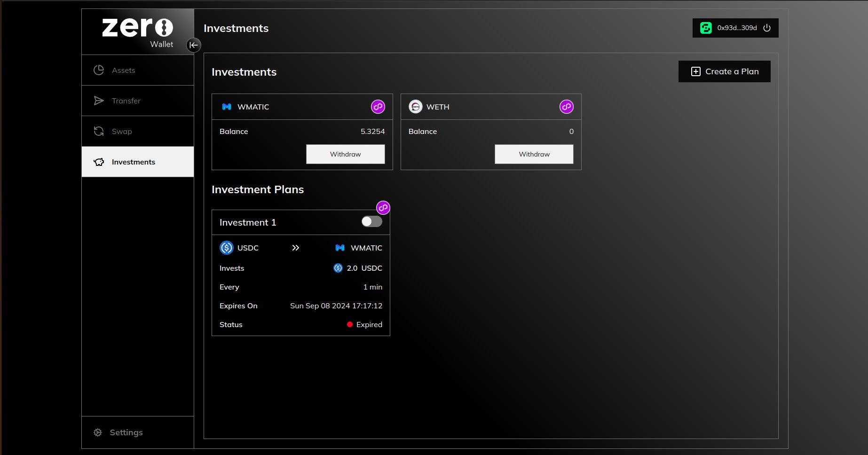Click the Investments piggy bank icon

[99, 162]
